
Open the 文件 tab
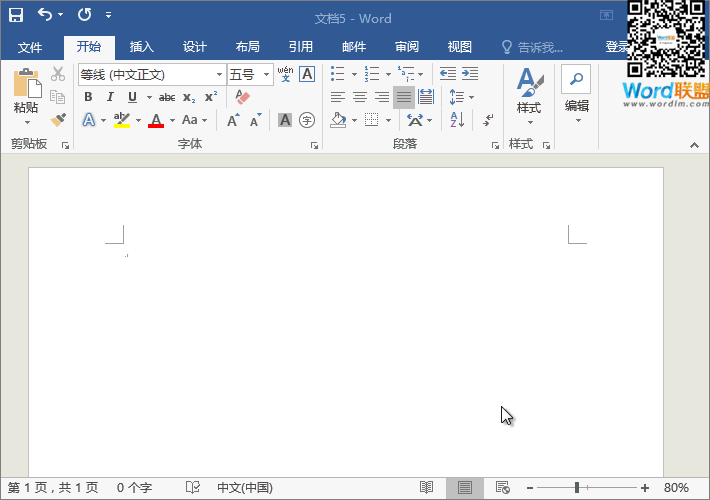click(30, 47)
